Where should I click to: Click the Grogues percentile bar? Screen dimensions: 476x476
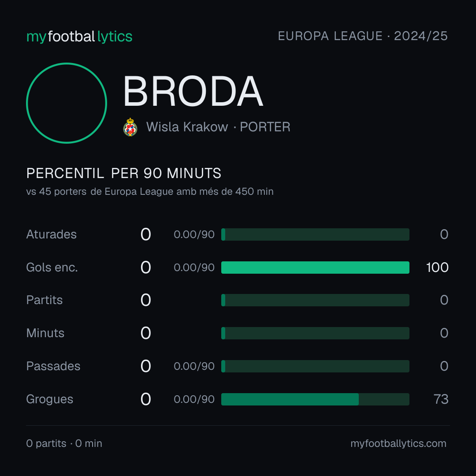315,399
